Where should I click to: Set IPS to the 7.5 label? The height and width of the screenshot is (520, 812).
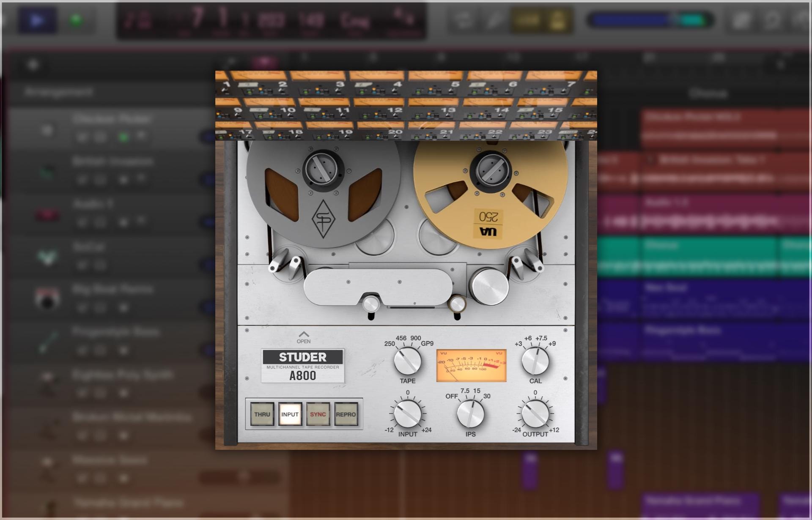(465, 391)
